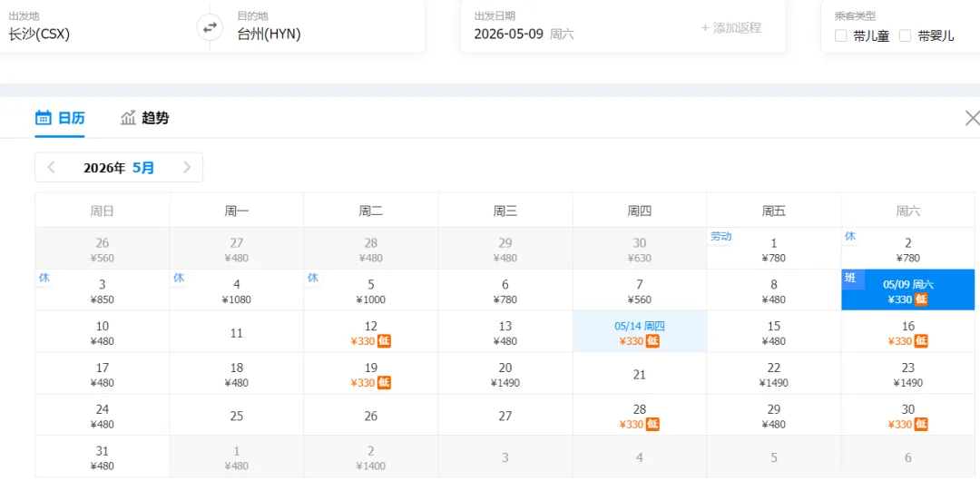The height and width of the screenshot is (481, 980).
Task: Click the trend chart icon
Action: tap(128, 118)
